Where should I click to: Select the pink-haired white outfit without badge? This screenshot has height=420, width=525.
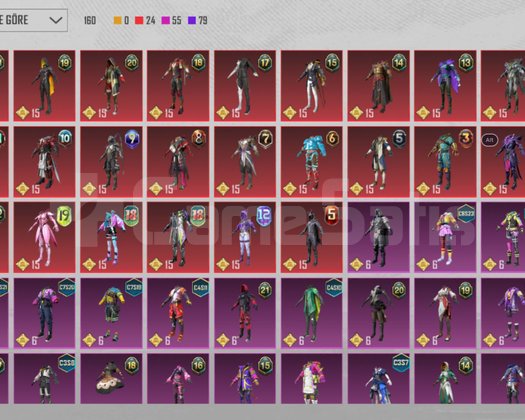click(x=312, y=379)
